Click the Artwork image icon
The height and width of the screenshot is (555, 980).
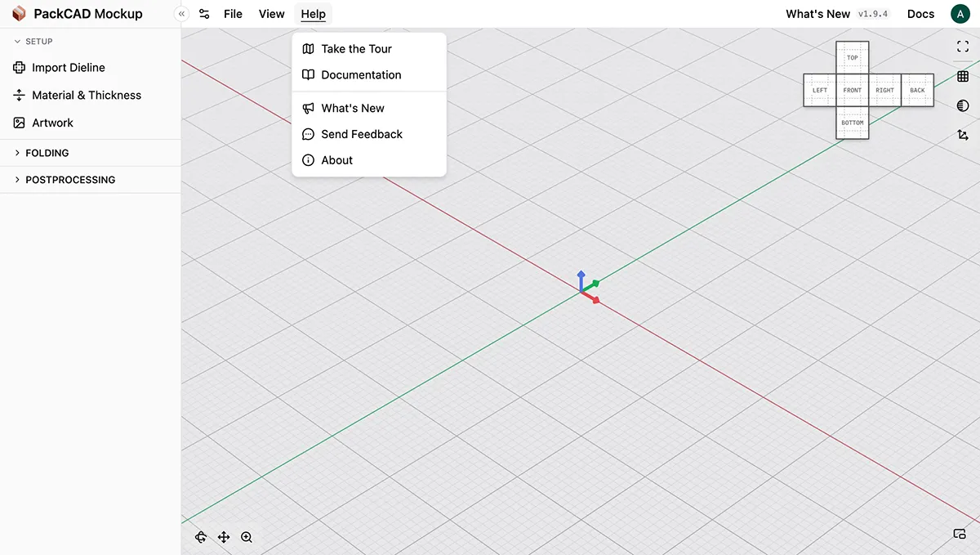click(20, 123)
